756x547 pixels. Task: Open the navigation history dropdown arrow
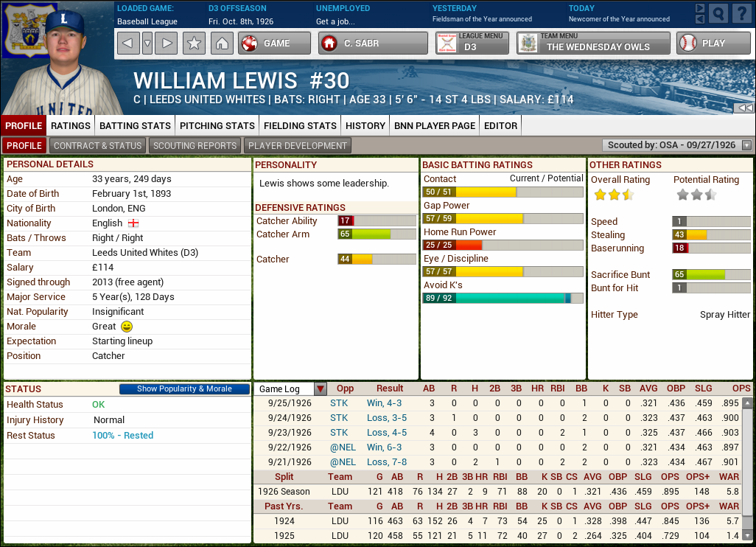[147, 43]
